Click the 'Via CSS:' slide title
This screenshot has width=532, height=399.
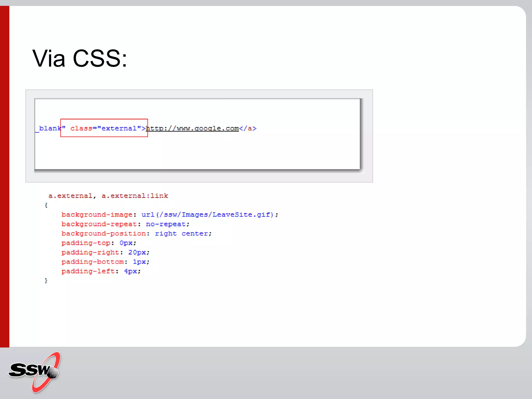(x=80, y=58)
